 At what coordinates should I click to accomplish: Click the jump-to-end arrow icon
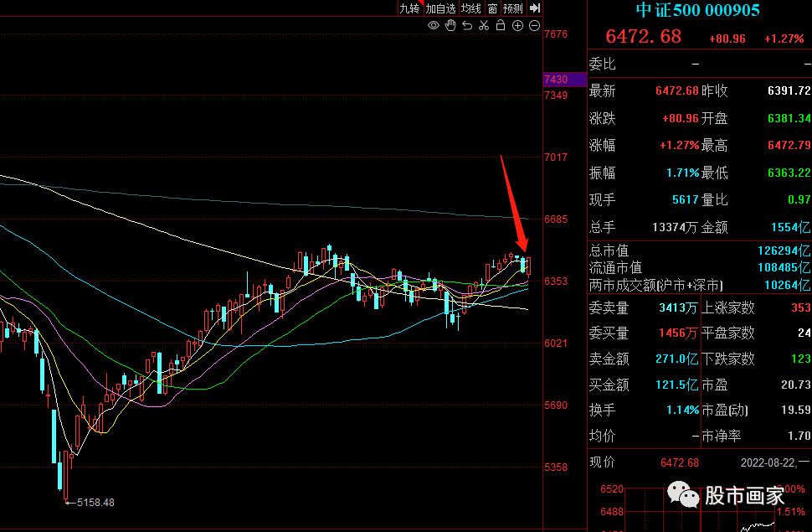[x=535, y=8]
